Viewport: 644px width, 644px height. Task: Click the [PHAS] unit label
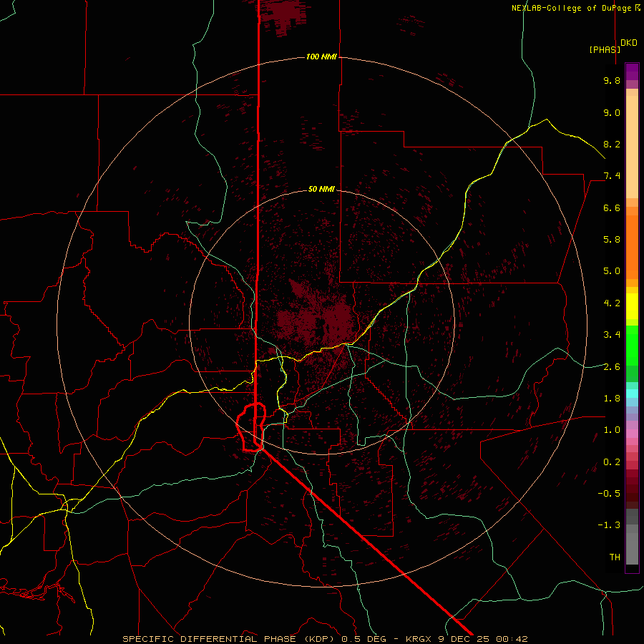pyautogui.click(x=605, y=49)
